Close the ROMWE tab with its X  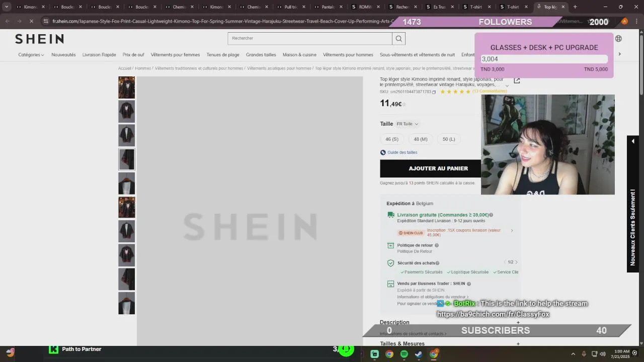[378, 7]
